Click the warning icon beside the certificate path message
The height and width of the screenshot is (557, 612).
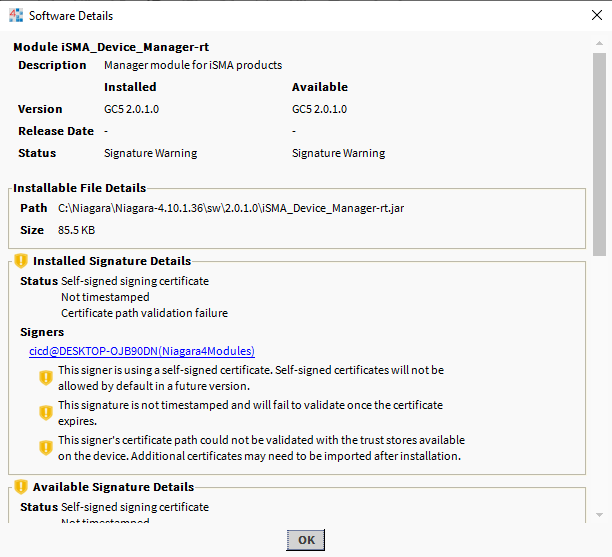point(45,447)
